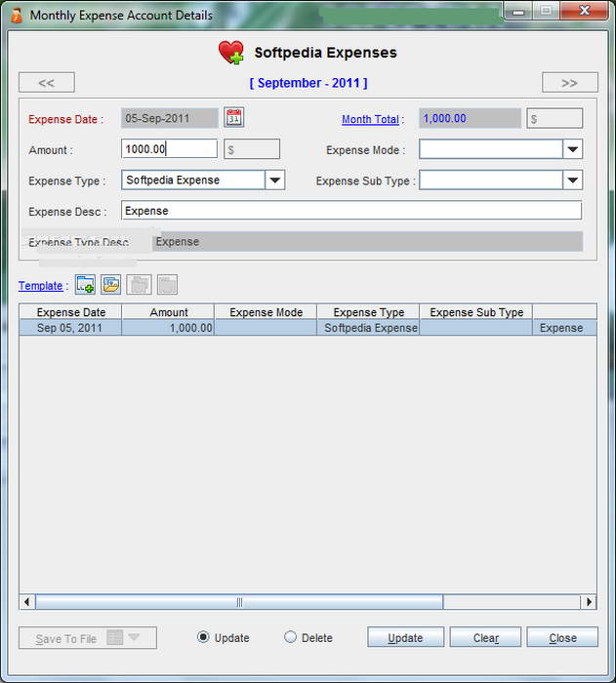Click the Month Total value 1,000.00 field
The image size is (616, 683).
[x=470, y=118]
